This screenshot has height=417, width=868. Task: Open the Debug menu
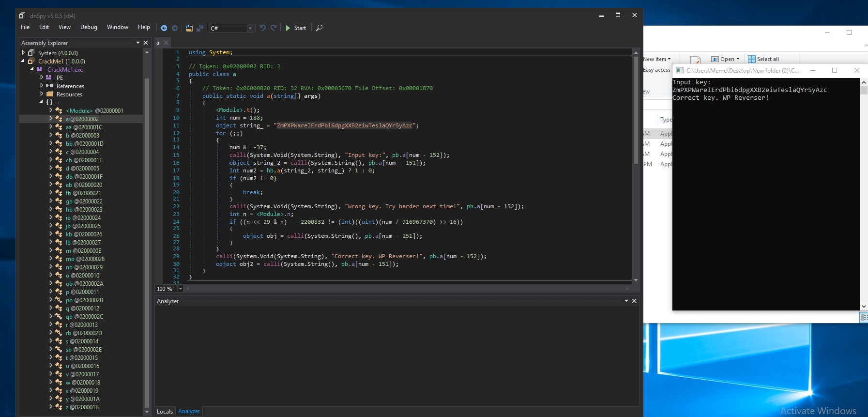click(x=89, y=27)
